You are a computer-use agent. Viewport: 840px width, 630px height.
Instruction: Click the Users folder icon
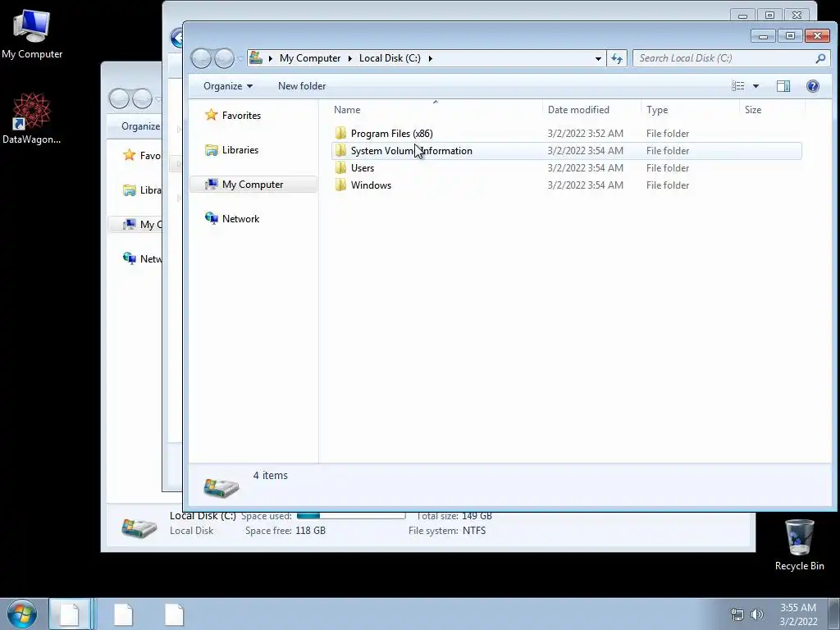340,167
